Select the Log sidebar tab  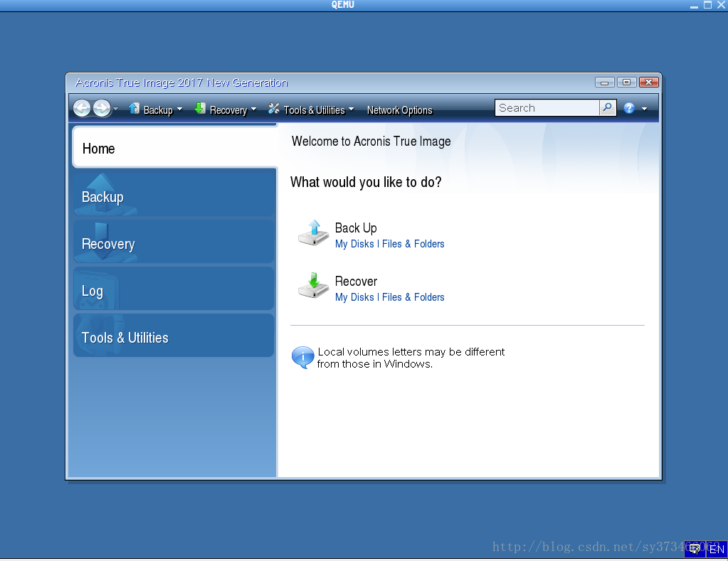tap(174, 289)
